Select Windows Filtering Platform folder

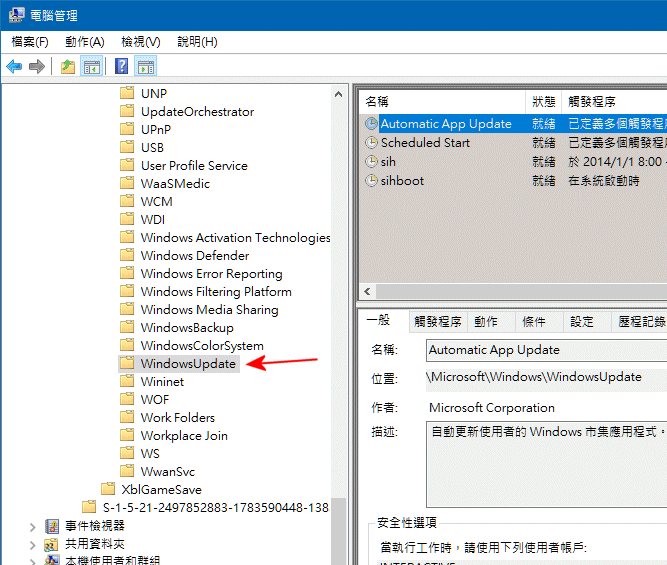(x=216, y=291)
